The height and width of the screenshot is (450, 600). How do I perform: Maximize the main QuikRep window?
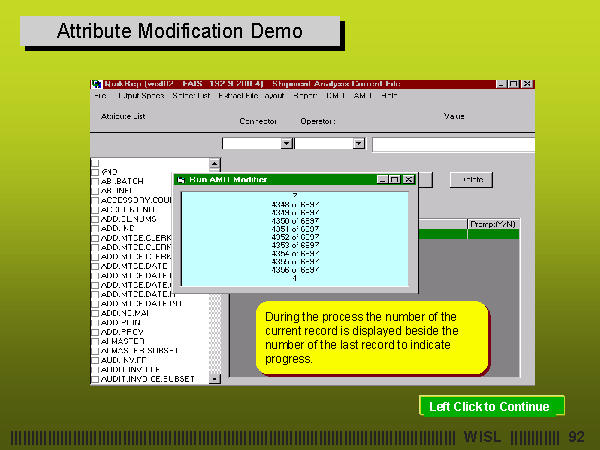tap(513, 84)
